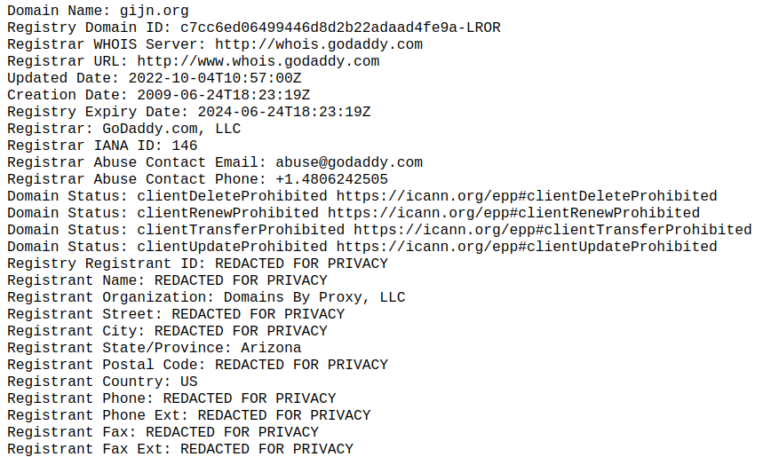Viewport: 771px width, 457px height.
Task: Click the Domains By Proxy, LLC organization
Action: click(x=314, y=297)
